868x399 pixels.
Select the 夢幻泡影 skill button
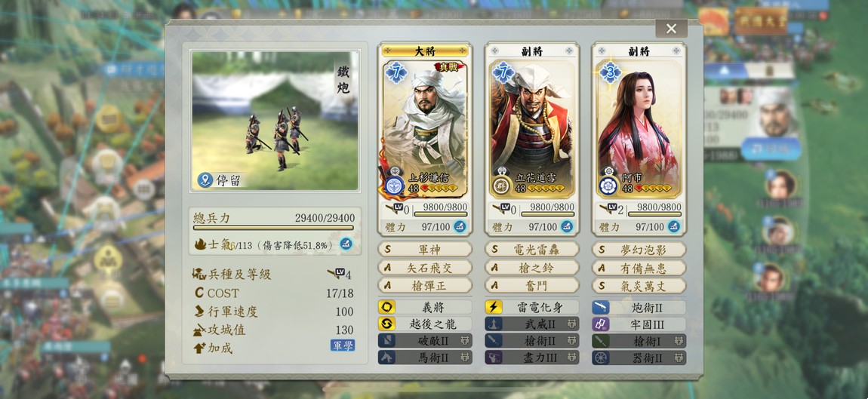(x=639, y=249)
